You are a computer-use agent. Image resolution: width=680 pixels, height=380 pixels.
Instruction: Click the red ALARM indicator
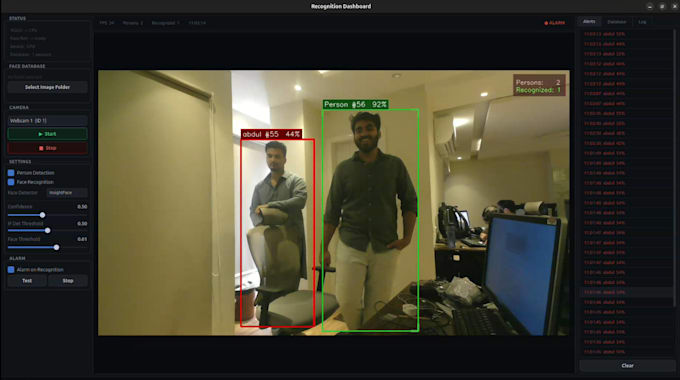(555, 23)
